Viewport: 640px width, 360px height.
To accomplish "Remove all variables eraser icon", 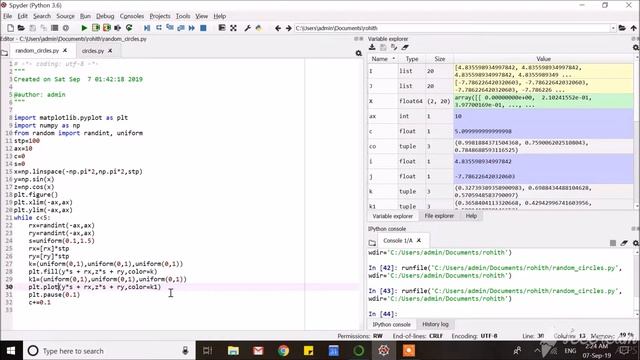I will point(405,47).
